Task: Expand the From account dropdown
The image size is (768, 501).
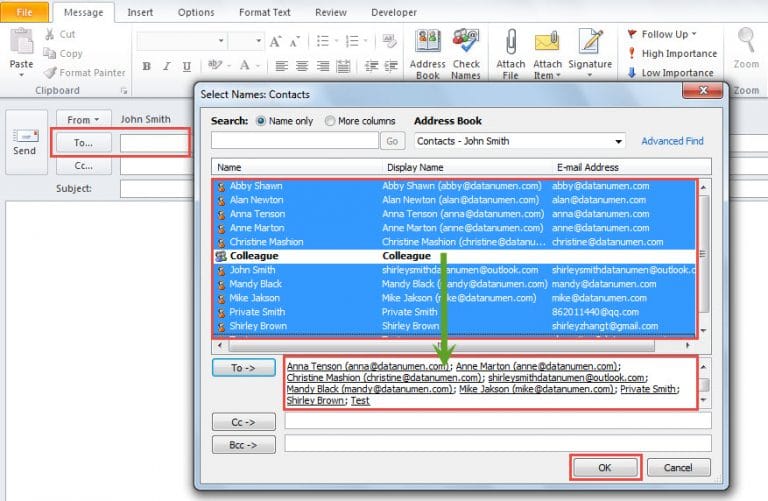Action: (84, 119)
